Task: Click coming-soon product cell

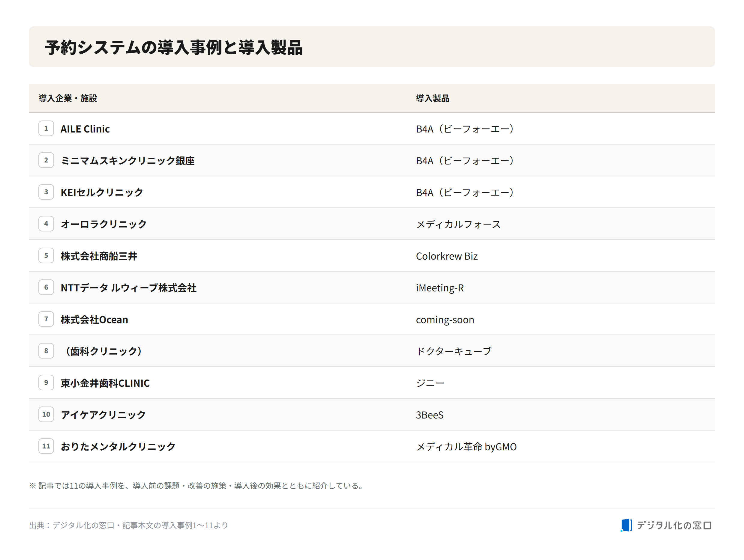Action: pyautogui.click(x=445, y=320)
